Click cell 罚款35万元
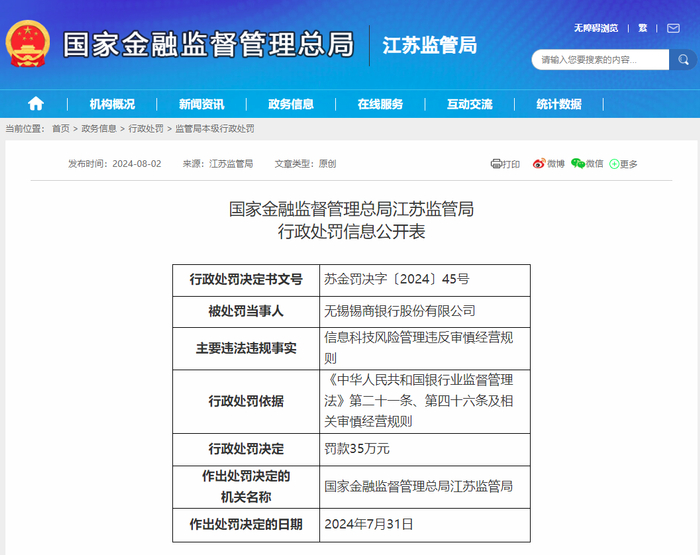 tap(425, 449)
